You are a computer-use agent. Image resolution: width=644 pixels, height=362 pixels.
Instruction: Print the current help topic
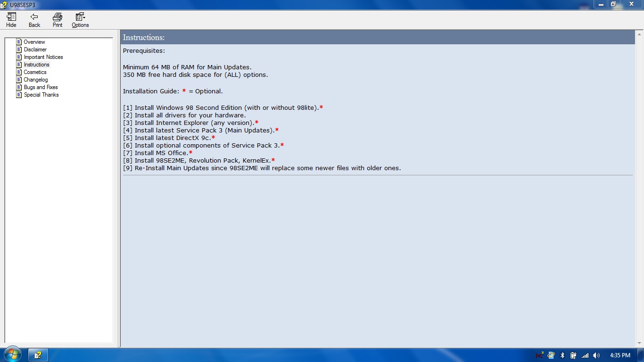click(58, 20)
